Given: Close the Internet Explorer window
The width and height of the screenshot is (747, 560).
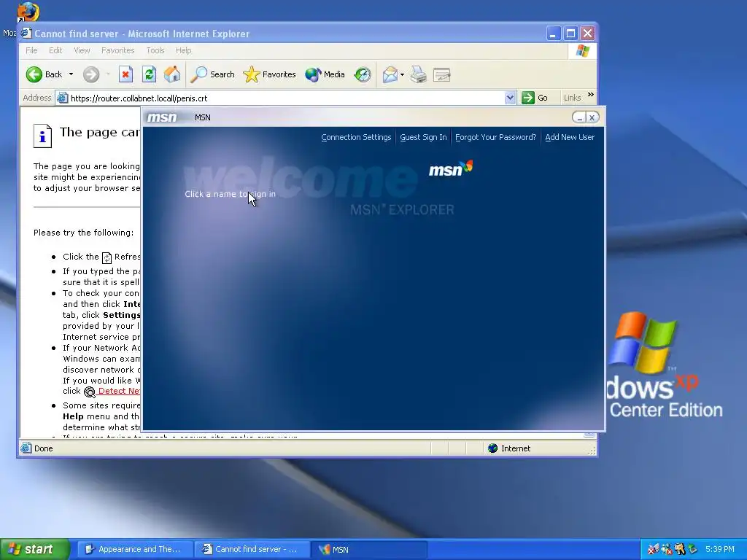Looking at the screenshot, I should tap(587, 34).
